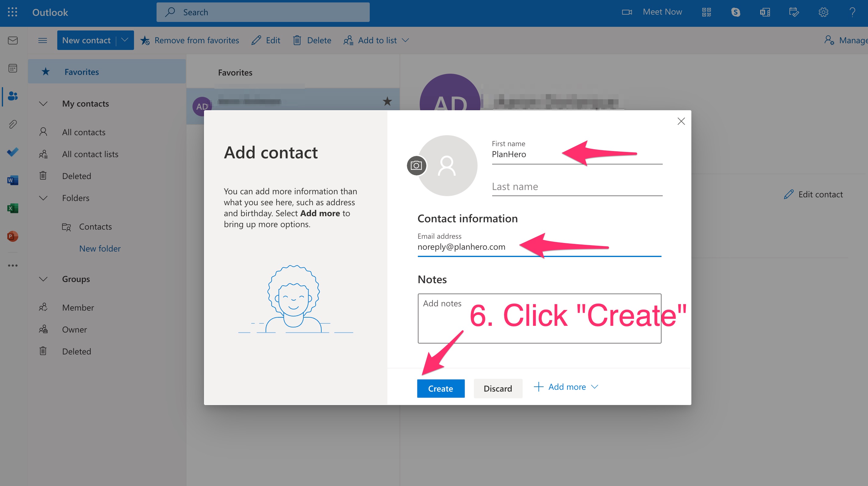This screenshot has width=868, height=486.
Task: Toggle the favorite star on the contact
Action: [387, 101]
